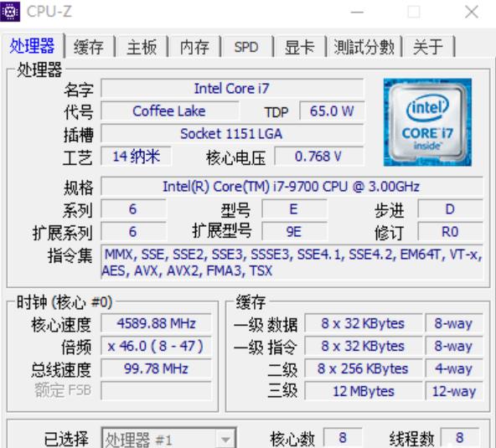Screen dimensions: 496x448
Task: Switch to the 缓存 tab
Action: click(89, 47)
